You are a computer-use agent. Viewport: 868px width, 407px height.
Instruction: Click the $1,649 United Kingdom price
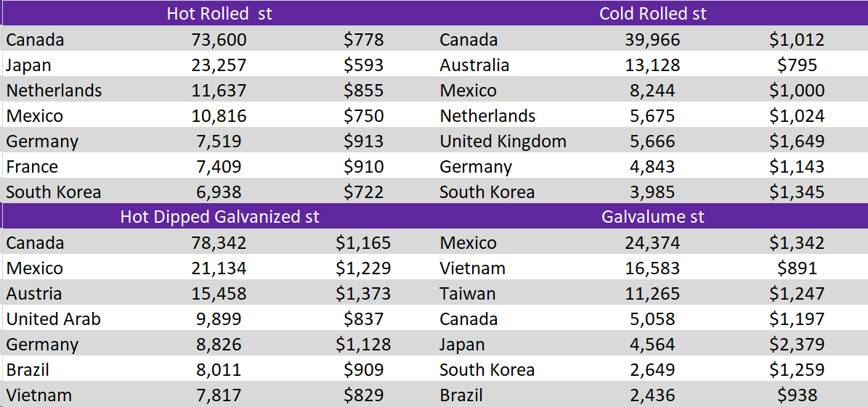[x=797, y=141]
